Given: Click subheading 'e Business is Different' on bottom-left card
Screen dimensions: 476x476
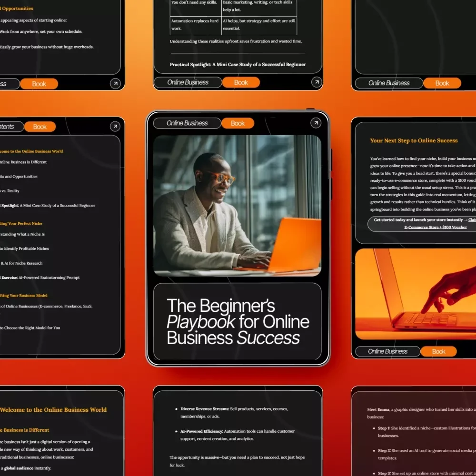Looking at the screenshot, I should (x=25, y=430).
